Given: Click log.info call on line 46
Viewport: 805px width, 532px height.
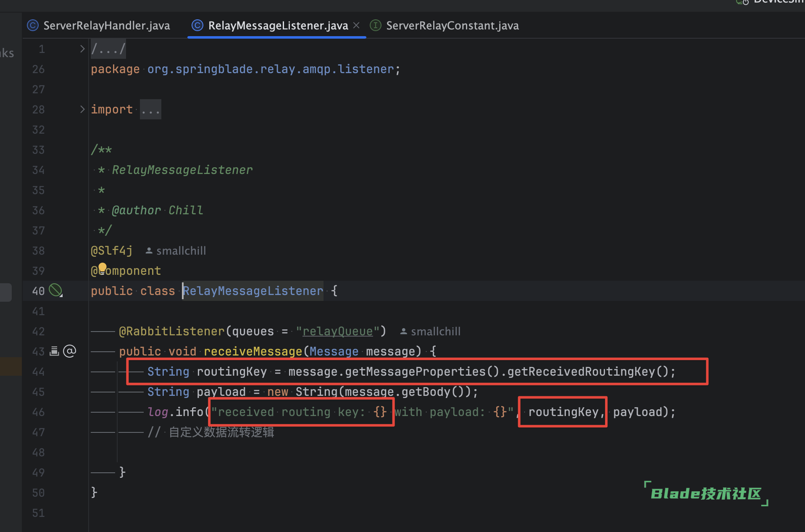Looking at the screenshot, I should [x=176, y=412].
